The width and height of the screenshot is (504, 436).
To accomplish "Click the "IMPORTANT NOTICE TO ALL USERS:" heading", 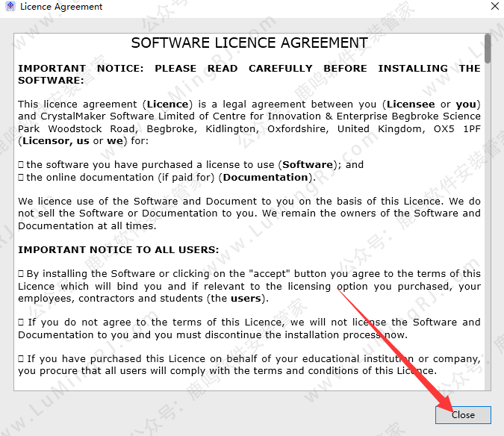I will [x=118, y=249].
